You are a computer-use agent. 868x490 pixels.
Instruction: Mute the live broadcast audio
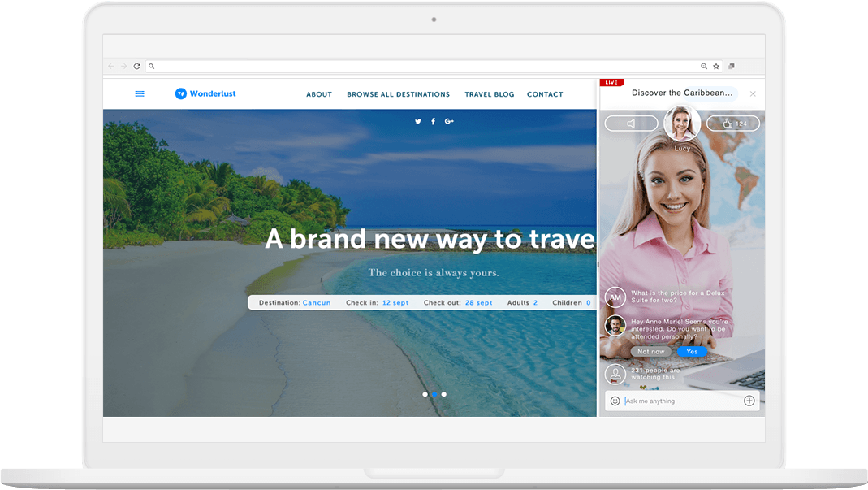coord(631,123)
